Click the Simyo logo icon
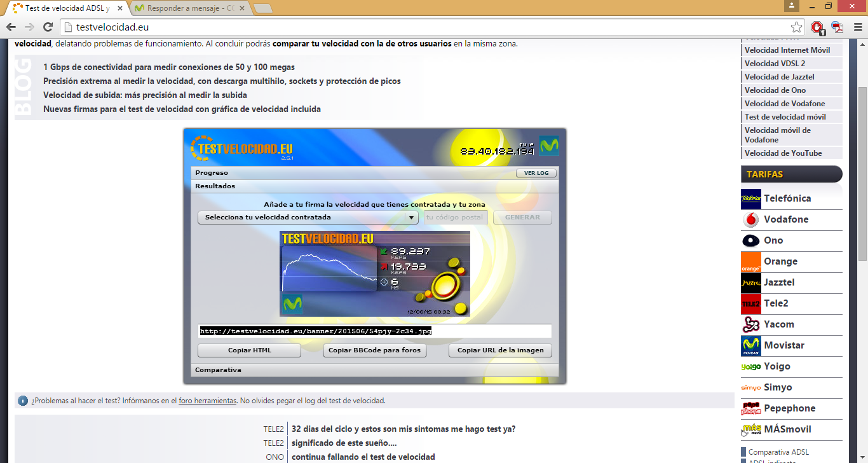 click(751, 388)
